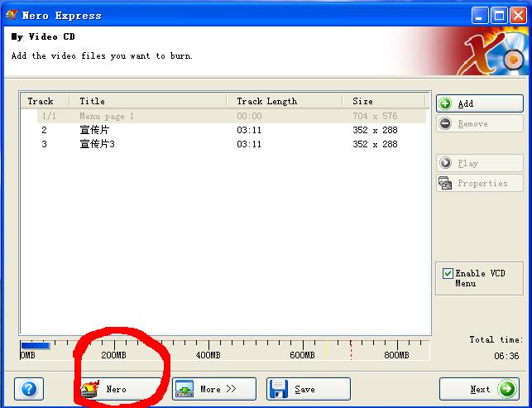
Task: Click the 352 x 288 size of track 2
Action: pos(375,130)
